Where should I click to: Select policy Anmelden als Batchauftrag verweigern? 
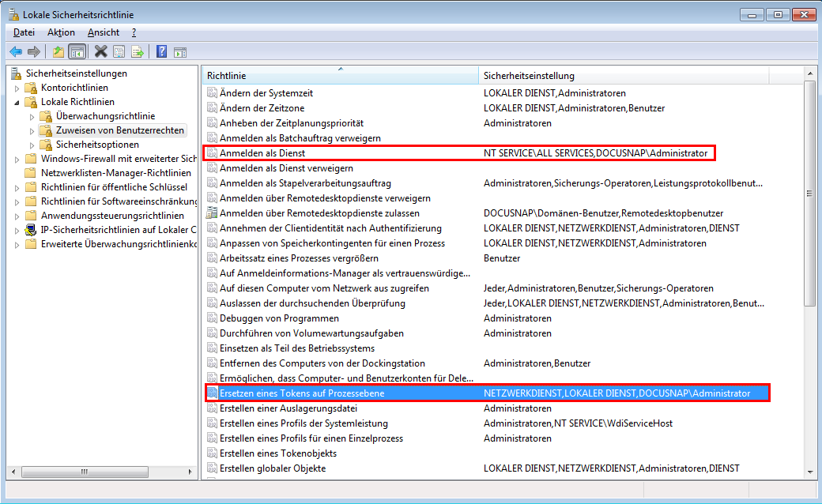click(300, 137)
